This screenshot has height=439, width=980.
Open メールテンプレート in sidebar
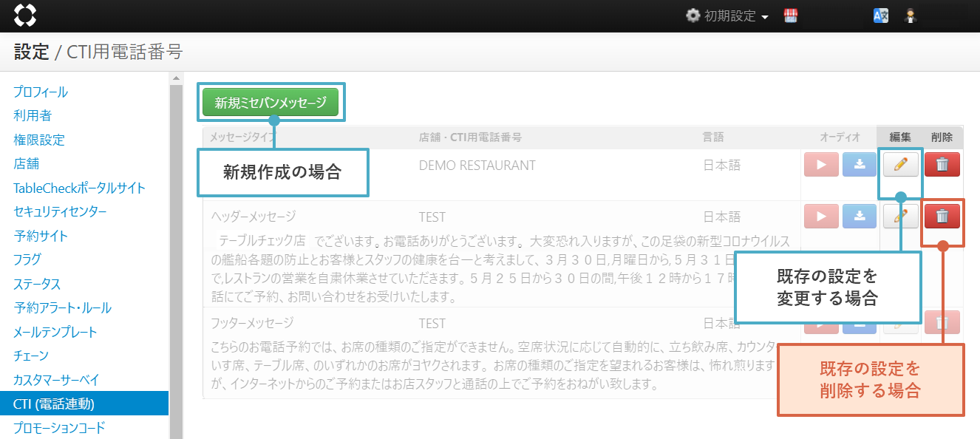click(x=55, y=332)
